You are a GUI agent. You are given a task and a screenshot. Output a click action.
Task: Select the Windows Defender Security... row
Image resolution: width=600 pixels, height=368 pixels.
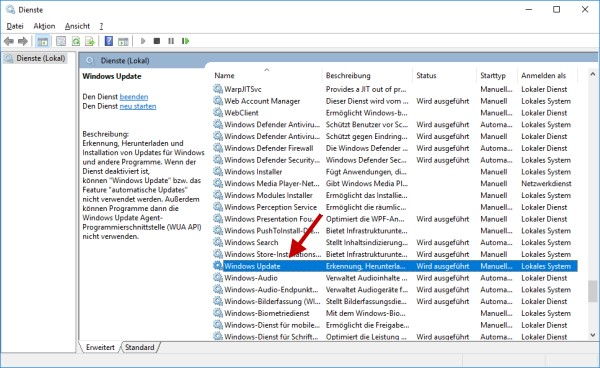point(395,160)
